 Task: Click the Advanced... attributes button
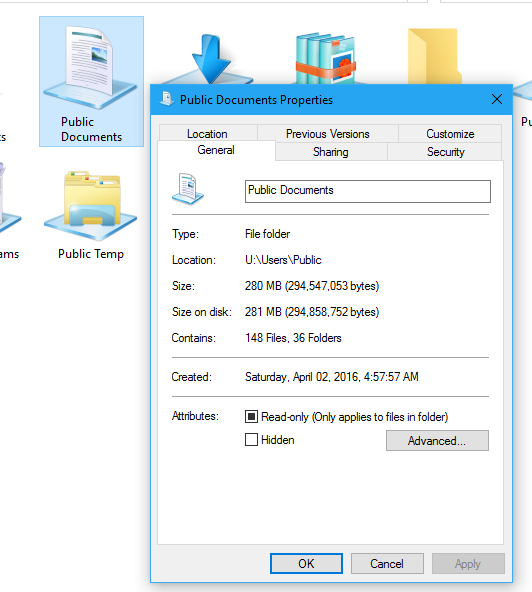point(437,441)
